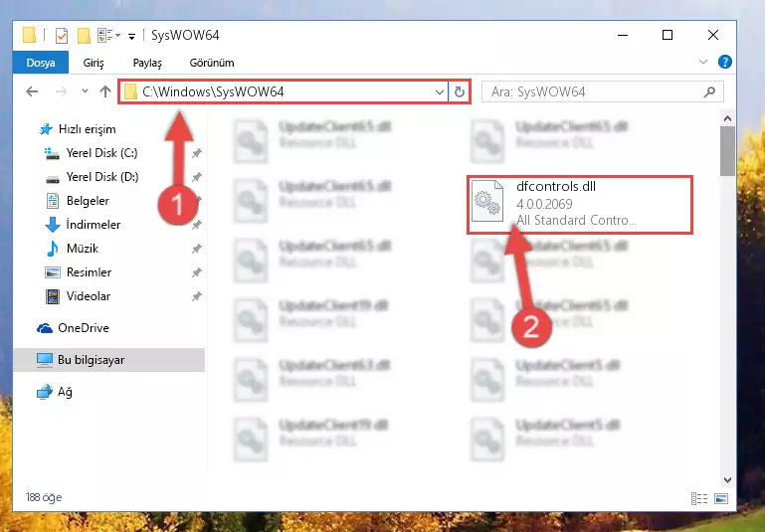765x532 pixels.
Task: Click the pin icon next to Müzik
Action: [196, 249]
